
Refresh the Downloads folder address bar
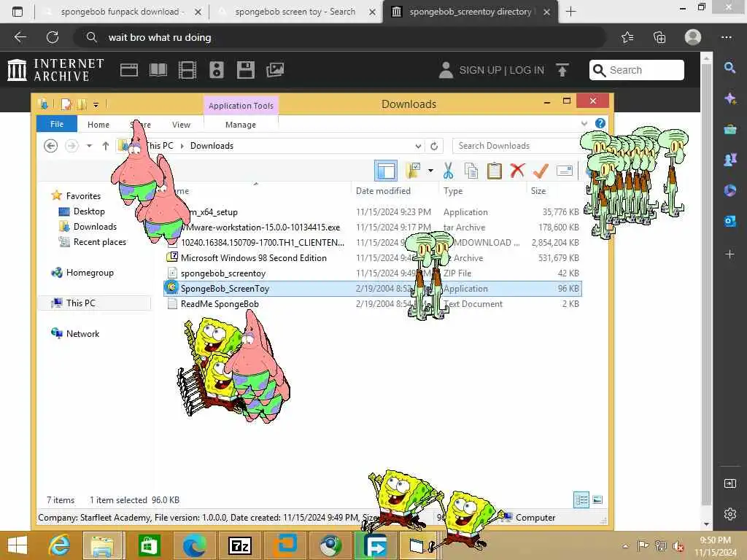pos(434,146)
